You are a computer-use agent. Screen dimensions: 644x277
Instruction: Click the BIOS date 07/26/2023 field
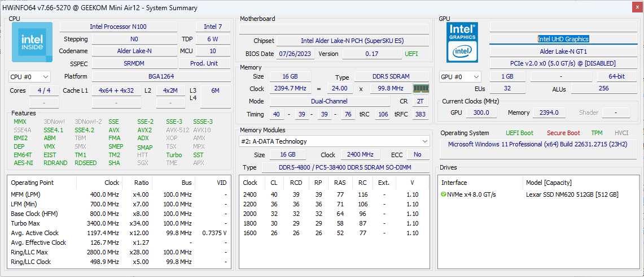click(296, 54)
